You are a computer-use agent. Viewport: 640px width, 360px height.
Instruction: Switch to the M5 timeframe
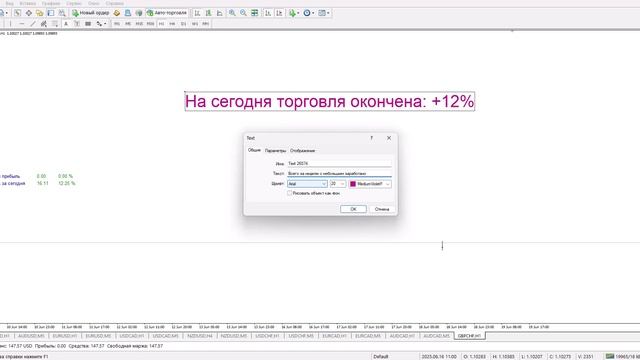coord(128,24)
